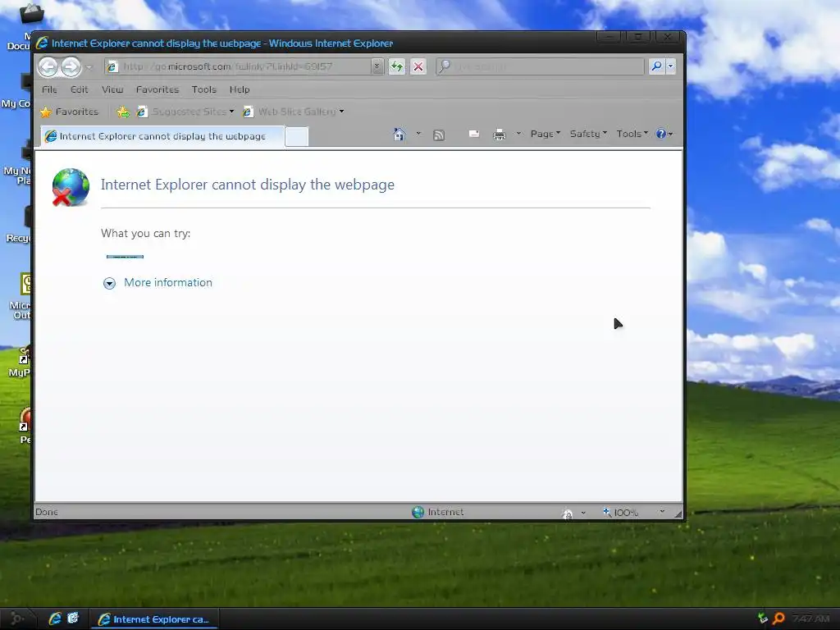Click the Read Mail envelope icon

click(474, 134)
